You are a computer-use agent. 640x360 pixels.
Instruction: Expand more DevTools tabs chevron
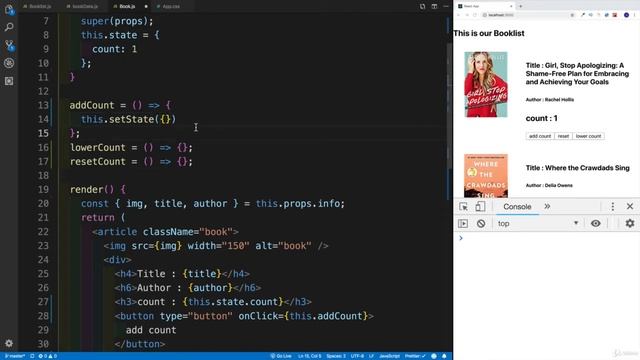[547, 207]
